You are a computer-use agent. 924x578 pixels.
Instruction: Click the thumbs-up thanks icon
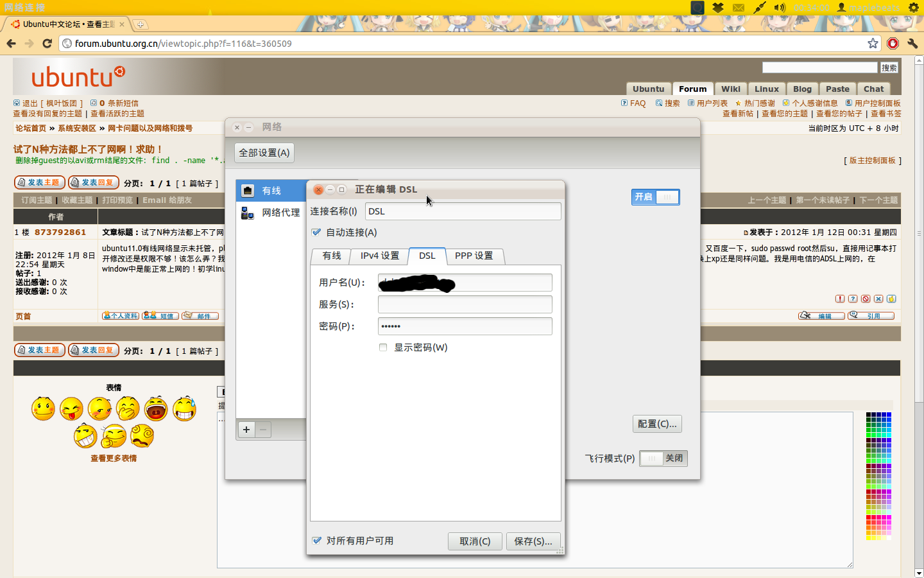[891, 299]
